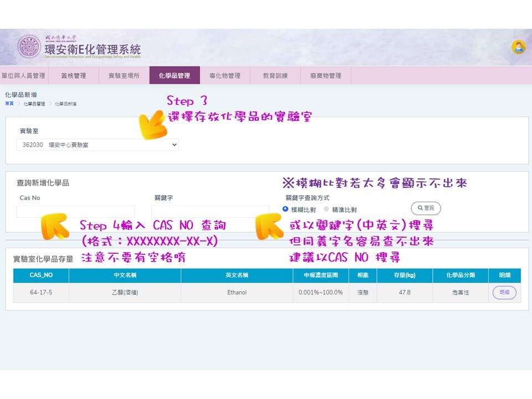The image size is (532, 399).
Task: Go to the 實驗室場所 tab
Action: (124, 75)
